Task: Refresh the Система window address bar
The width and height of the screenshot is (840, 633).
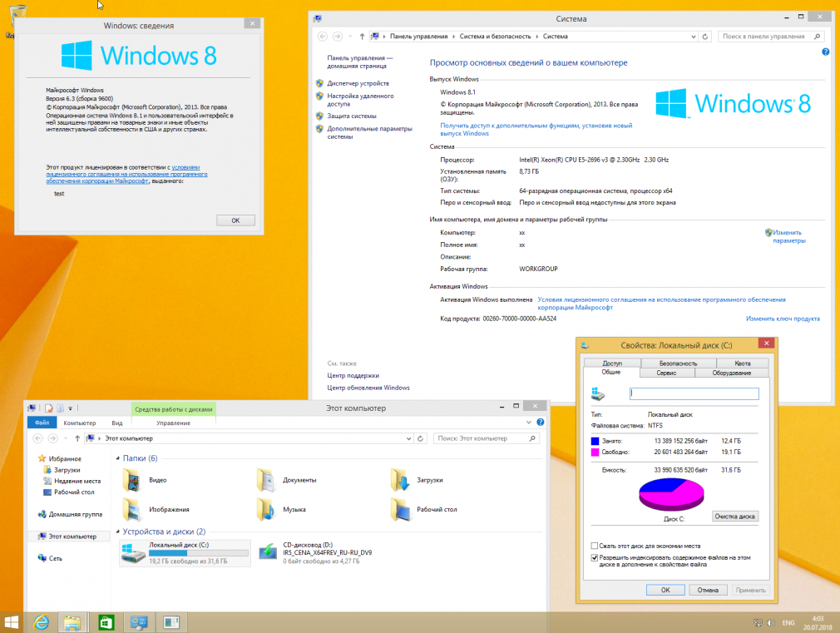Action: pyautogui.click(x=705, y=37)
